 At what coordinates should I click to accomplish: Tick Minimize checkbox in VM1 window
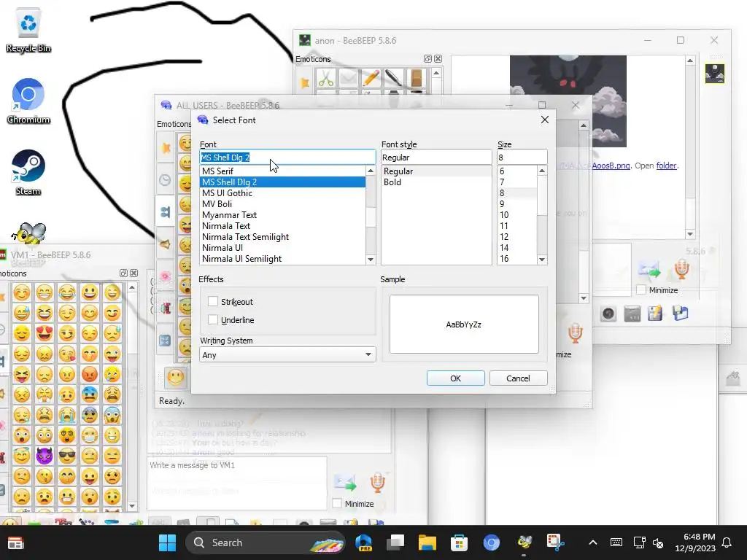[337, 503]
